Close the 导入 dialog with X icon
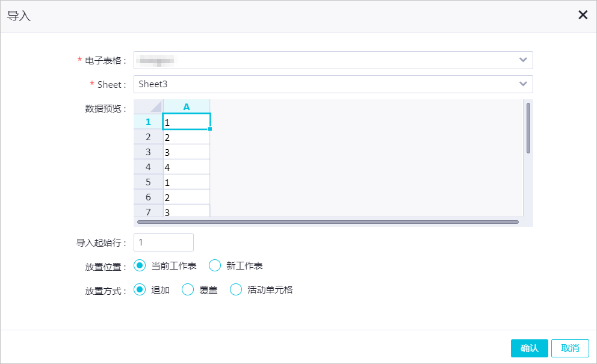 tap(583, 15)
